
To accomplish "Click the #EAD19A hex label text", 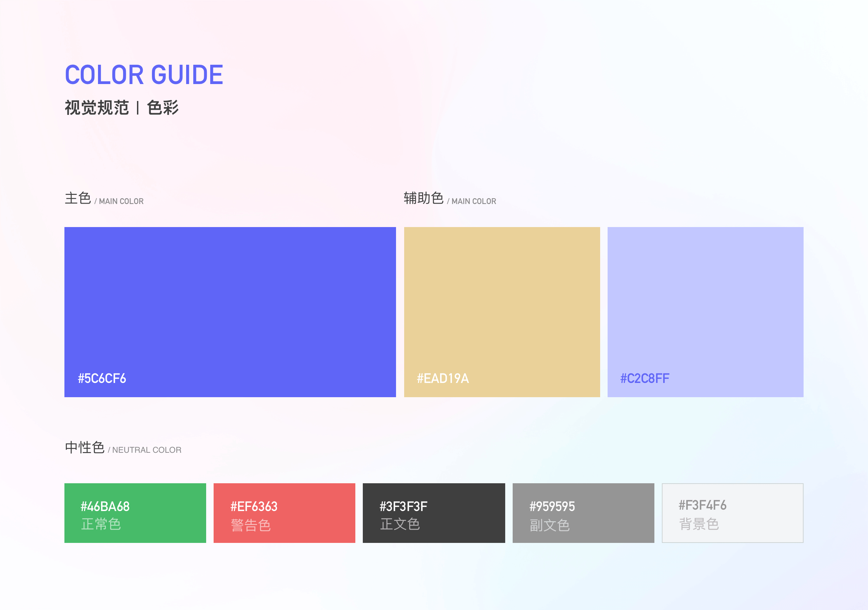I will tap(443, 378).
